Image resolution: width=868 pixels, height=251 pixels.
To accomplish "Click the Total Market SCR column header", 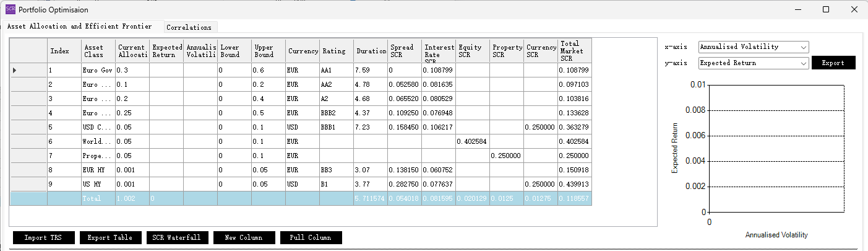I will [x=574, y=51].
